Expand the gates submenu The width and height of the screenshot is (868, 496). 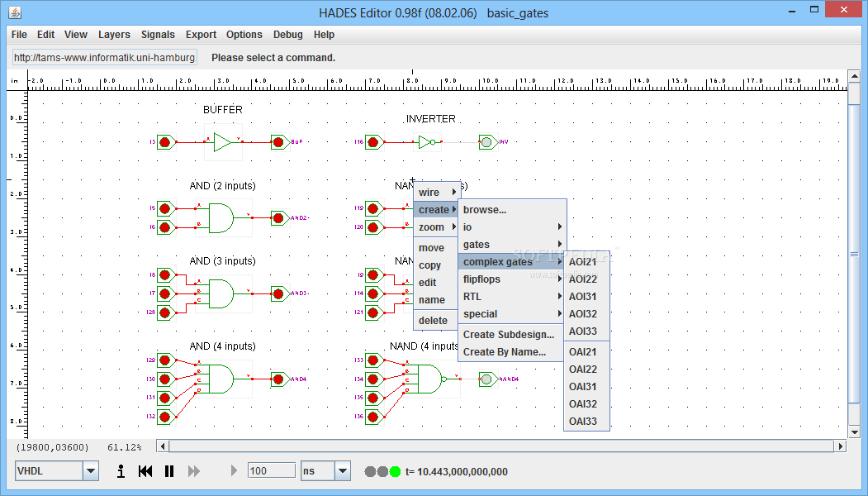(x=513, y=245)
